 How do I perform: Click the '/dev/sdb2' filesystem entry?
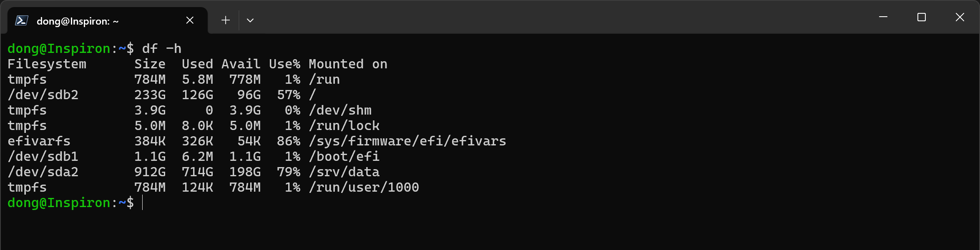pos(43,95)
